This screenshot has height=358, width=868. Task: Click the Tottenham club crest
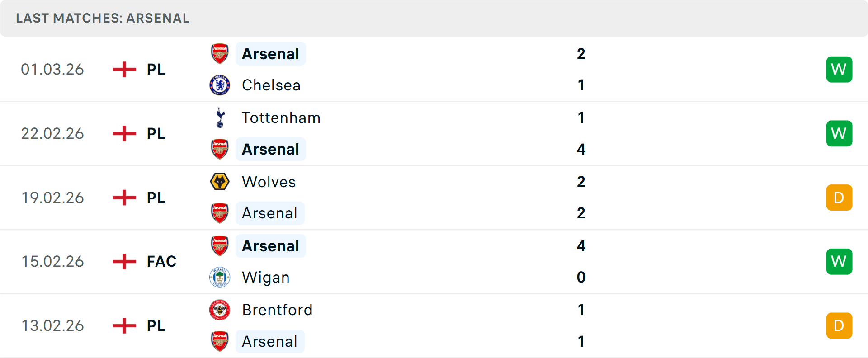pos(220,118)
